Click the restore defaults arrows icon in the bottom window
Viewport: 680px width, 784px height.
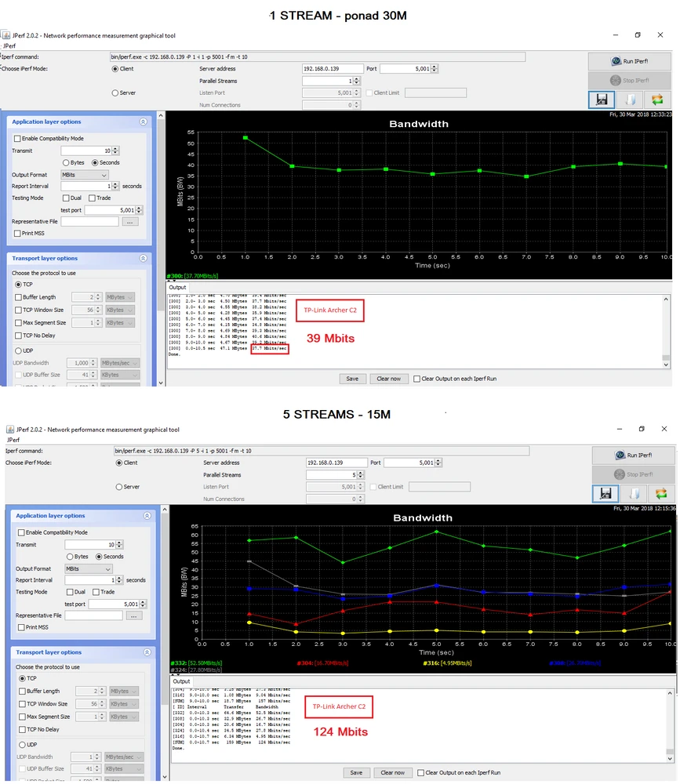point(661,493)
